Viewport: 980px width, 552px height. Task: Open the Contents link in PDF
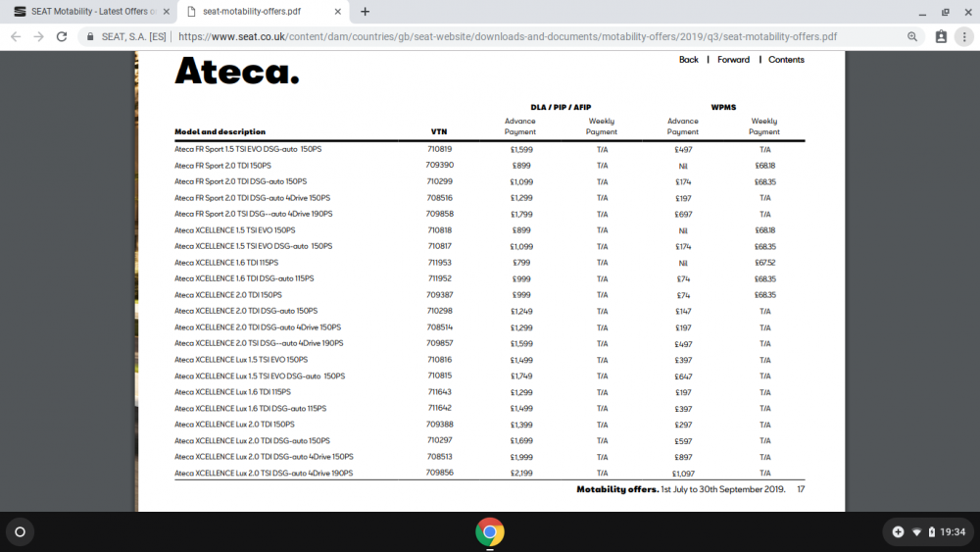point(786,60)
